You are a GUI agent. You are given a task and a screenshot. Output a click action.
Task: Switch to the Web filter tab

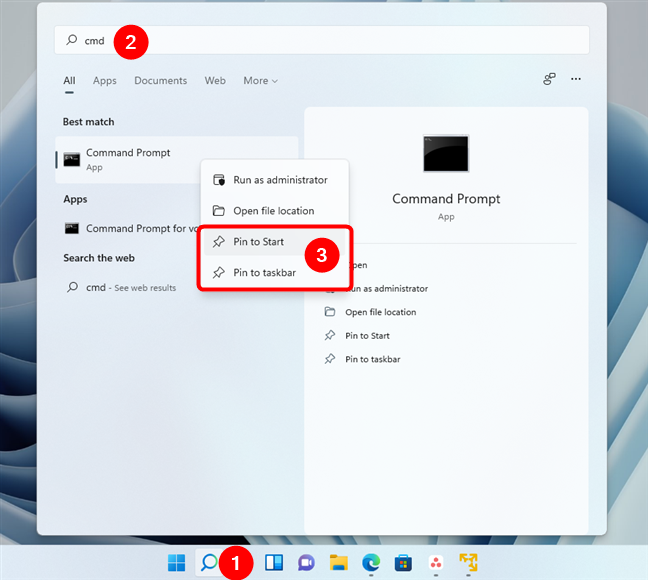[x=215, y=81]
